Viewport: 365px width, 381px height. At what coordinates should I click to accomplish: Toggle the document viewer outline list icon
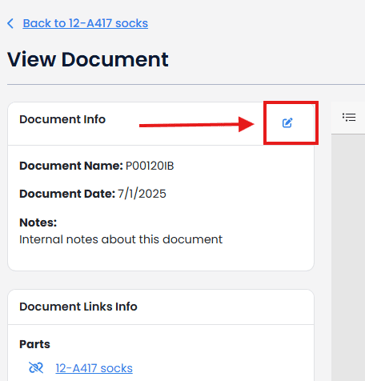click(x=349, y=117)
